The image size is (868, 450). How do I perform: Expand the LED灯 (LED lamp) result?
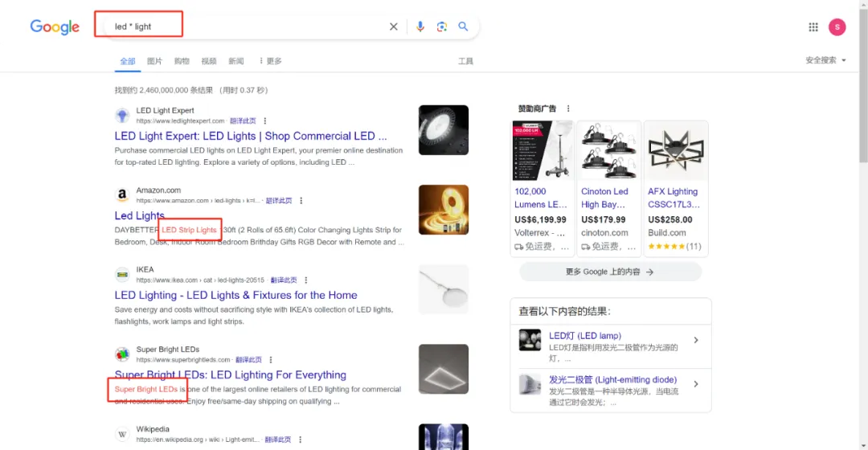coord(695,341)
